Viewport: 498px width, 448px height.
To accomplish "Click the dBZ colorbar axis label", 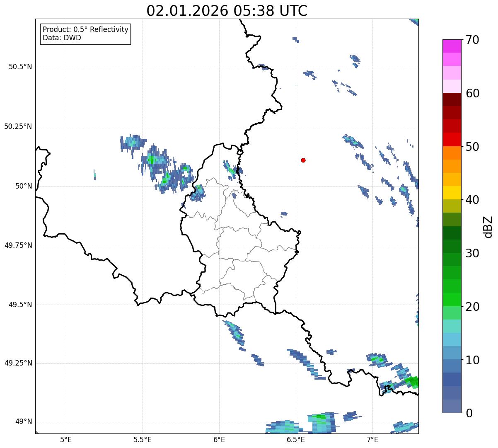I will pos(488,227).
